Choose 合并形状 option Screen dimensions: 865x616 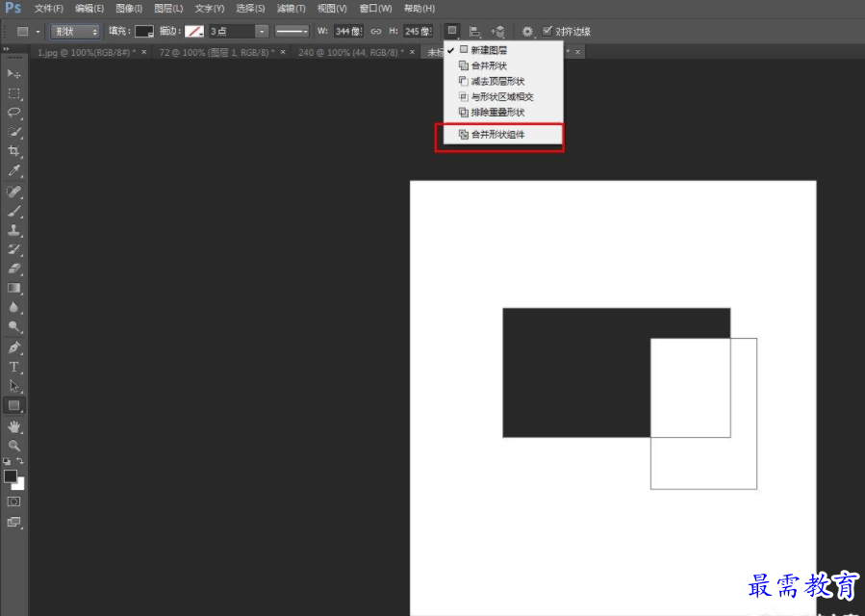pyautogui.click(x=503, y=65)
